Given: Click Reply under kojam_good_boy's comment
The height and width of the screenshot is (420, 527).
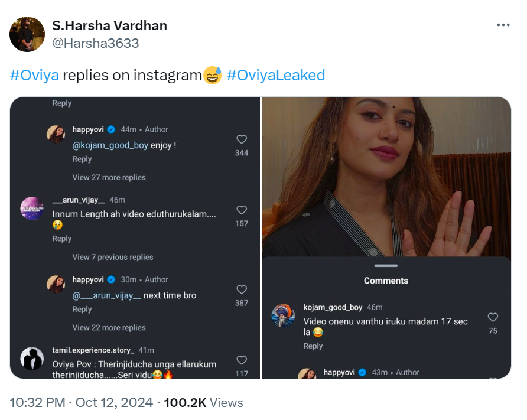Looking at the screenshot, I should pos(313,346).
